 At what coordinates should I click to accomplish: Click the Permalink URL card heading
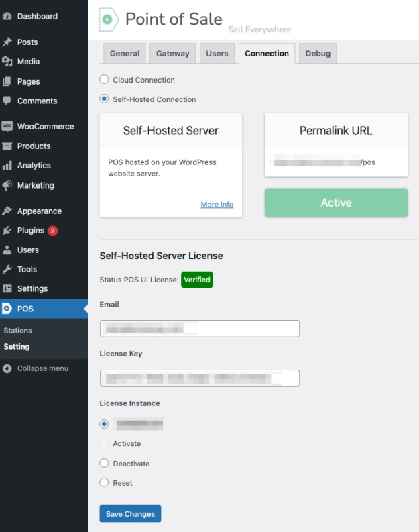coord(336,130)
